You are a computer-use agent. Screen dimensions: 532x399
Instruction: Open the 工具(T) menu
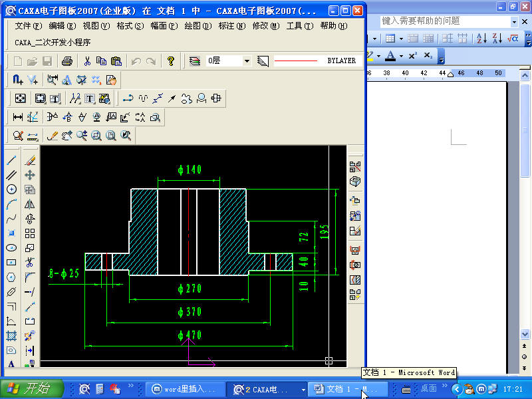tap(300, 26)
